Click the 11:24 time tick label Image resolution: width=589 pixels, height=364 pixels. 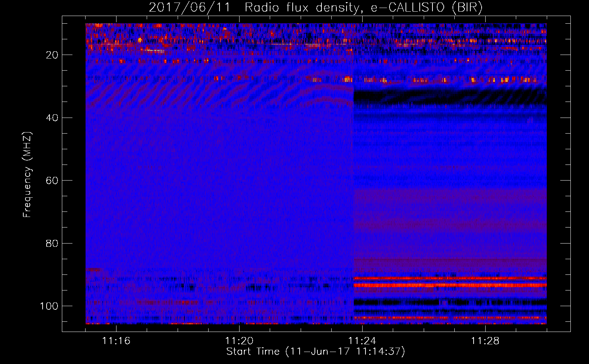(362, 341)
